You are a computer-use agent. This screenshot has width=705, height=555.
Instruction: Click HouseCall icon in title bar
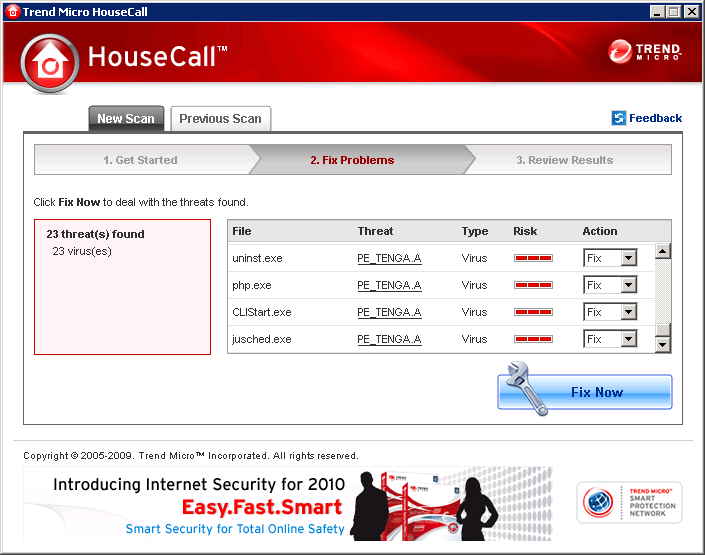[13, 12]
